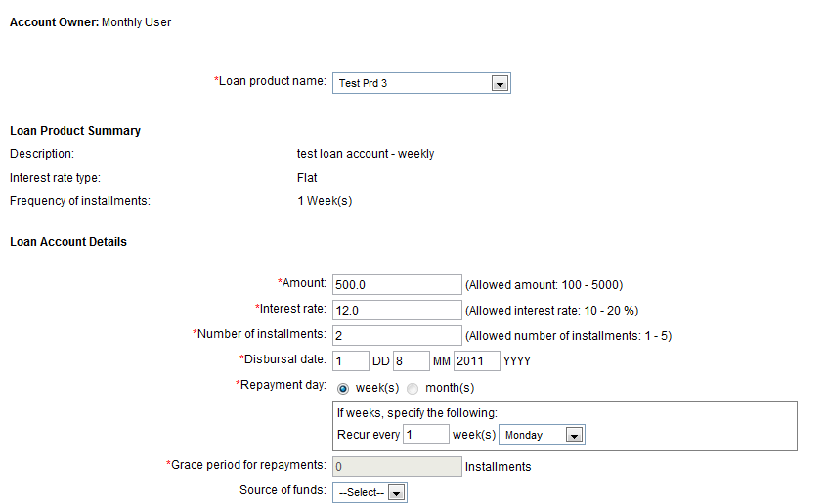Click the Recur every weeks field
The image size is (827, 504).
pos(425,435)
